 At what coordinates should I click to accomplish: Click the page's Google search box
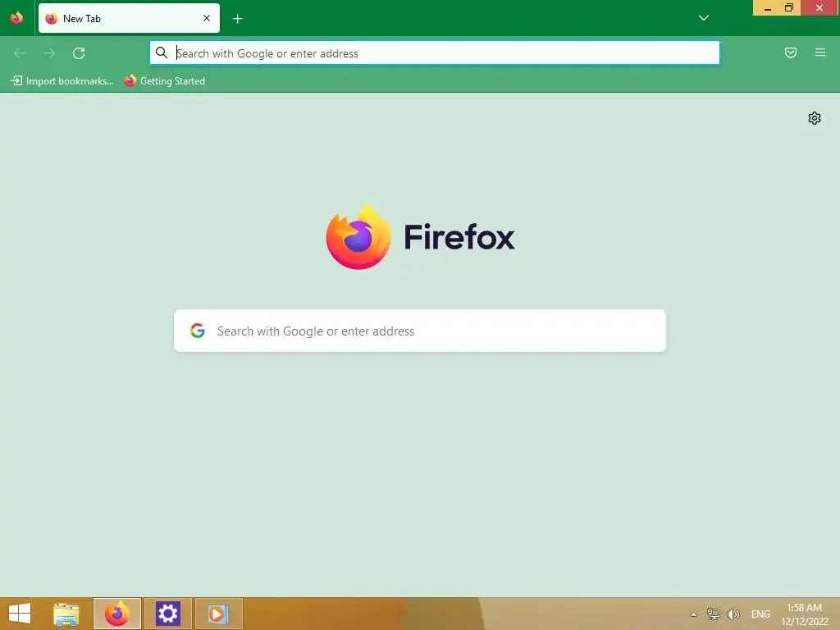click(x=420, y=331)
